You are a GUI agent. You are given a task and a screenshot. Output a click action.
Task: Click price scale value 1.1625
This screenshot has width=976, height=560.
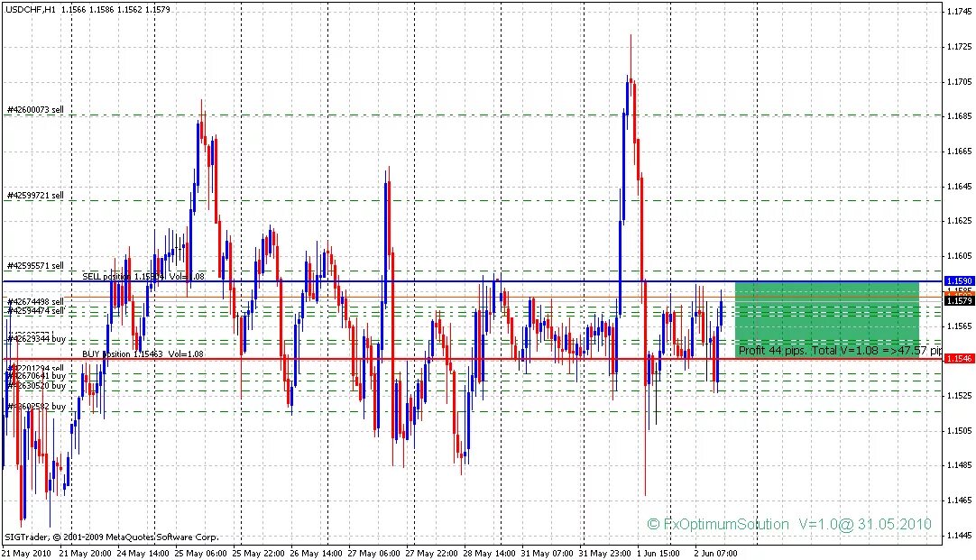pyautogui.click(x=959, y=220)
